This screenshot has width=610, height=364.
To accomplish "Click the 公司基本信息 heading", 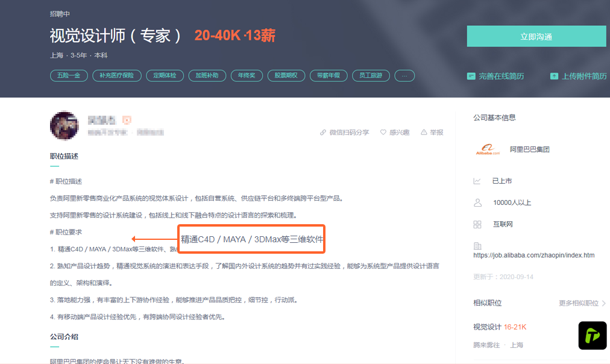I will pos(494,118).
